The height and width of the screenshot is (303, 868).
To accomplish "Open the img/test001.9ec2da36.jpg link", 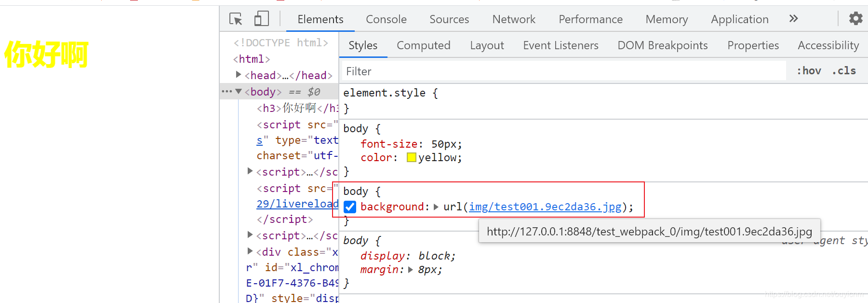I will click(x=545, y=207).
